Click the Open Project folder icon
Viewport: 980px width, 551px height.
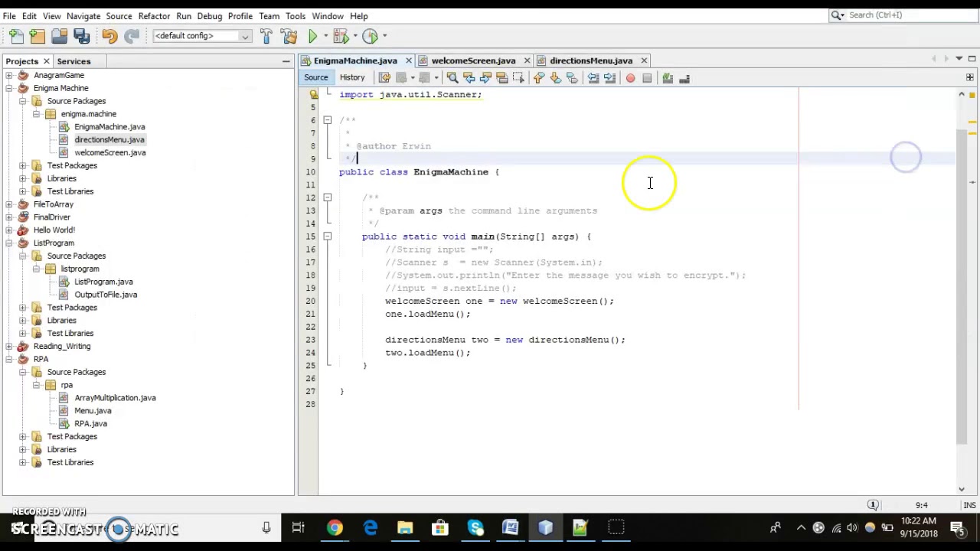(60, 36)
